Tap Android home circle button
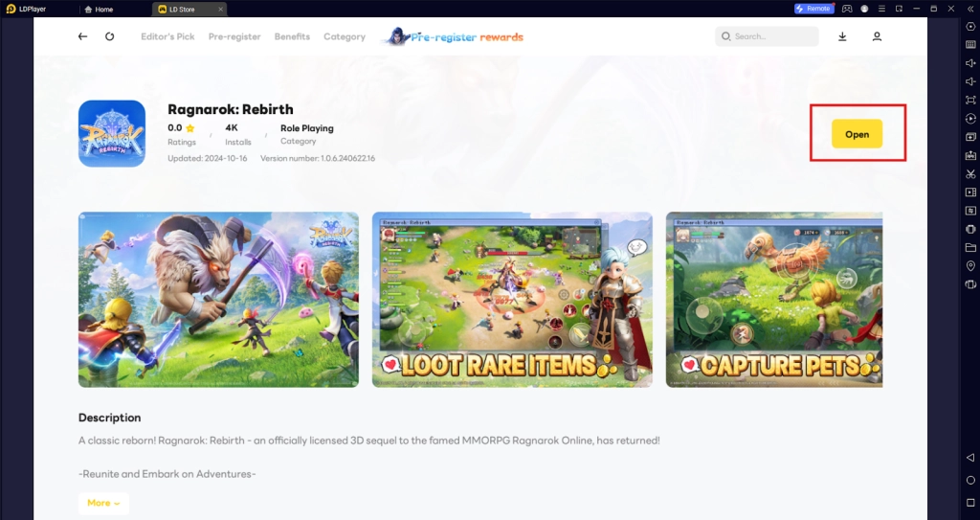Viewport: 980px width, 520px height. click(x=970, y=480)
